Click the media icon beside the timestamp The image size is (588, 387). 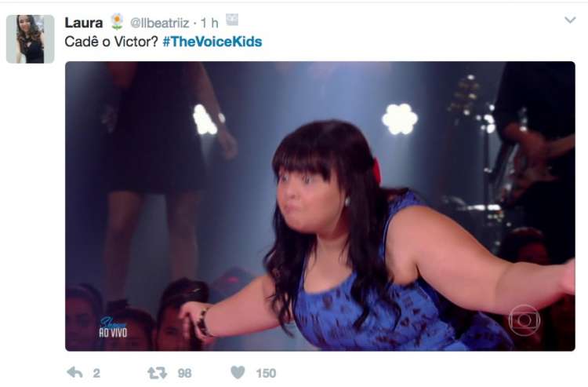(232, 20)
